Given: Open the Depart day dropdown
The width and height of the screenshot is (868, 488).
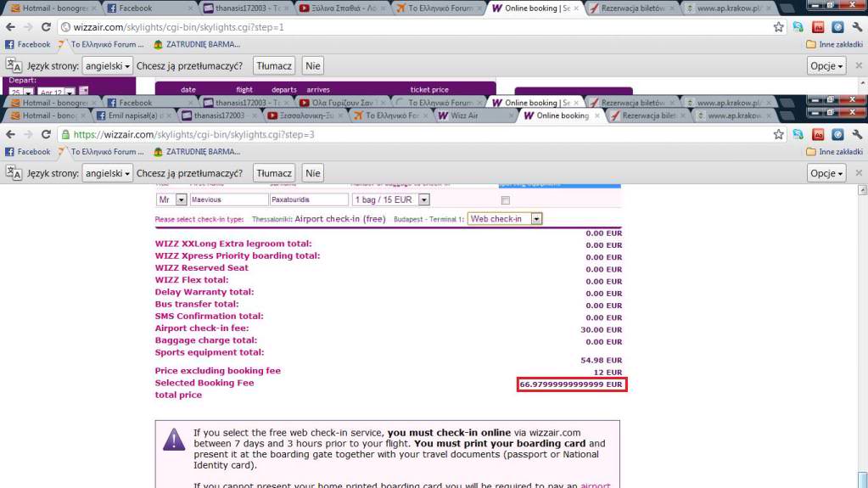Looking at the screenshot, I should [x=21, y=92].
